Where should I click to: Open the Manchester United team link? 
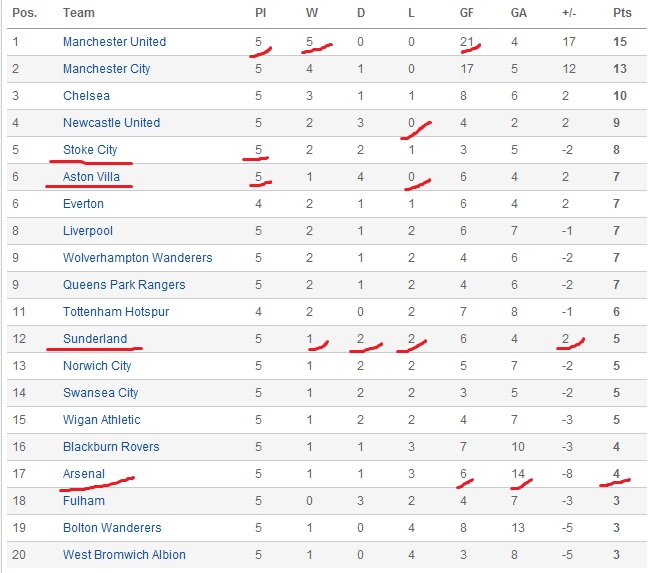[x=114, y=42]
